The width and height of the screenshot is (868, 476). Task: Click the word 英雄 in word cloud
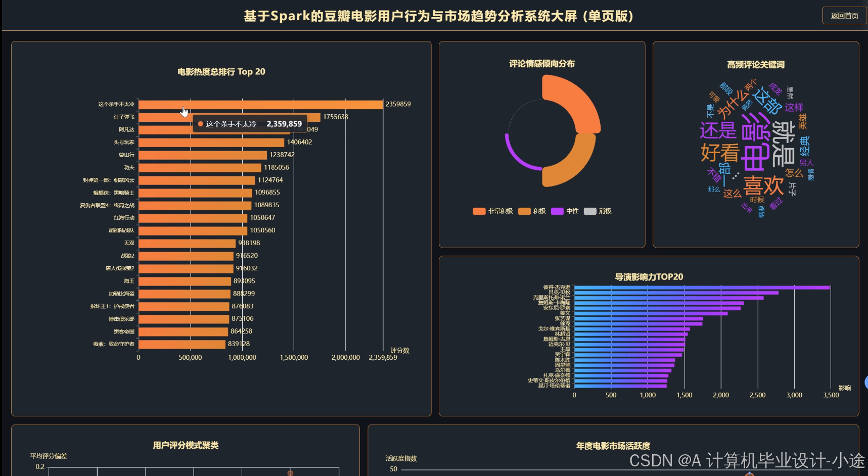pyautogui.click(x=803, y=121)
